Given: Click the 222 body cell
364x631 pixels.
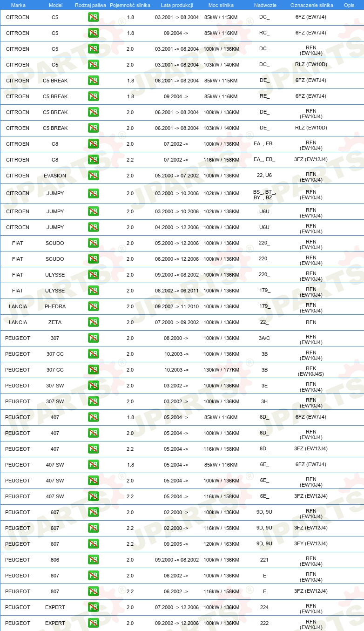Looking at the screenshot, I should click(264, 623).
